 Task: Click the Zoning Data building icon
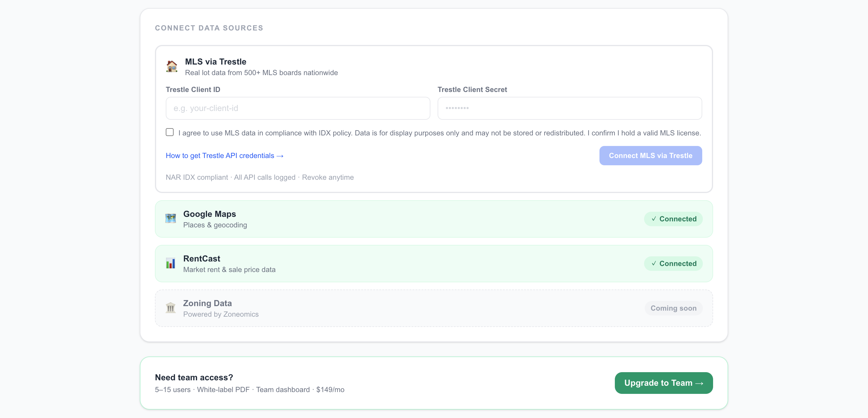coord(171,308)
